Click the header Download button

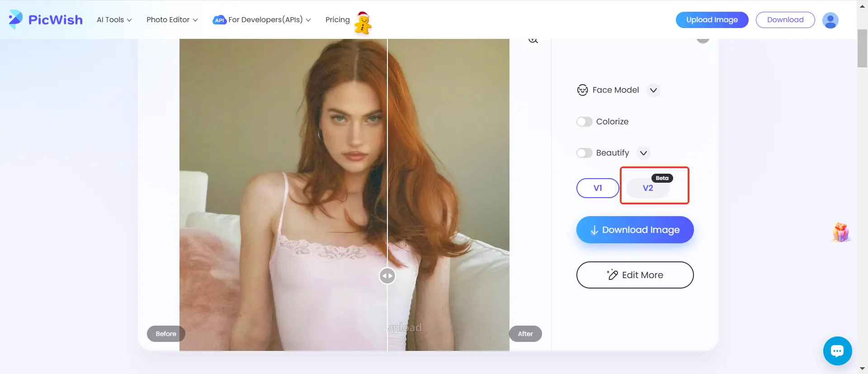point(785,20)
